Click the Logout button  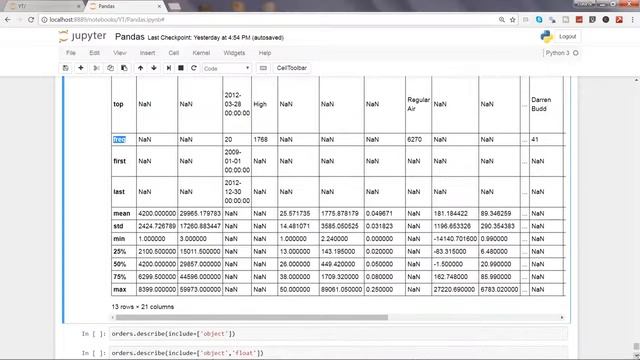[x=567, y=37]
